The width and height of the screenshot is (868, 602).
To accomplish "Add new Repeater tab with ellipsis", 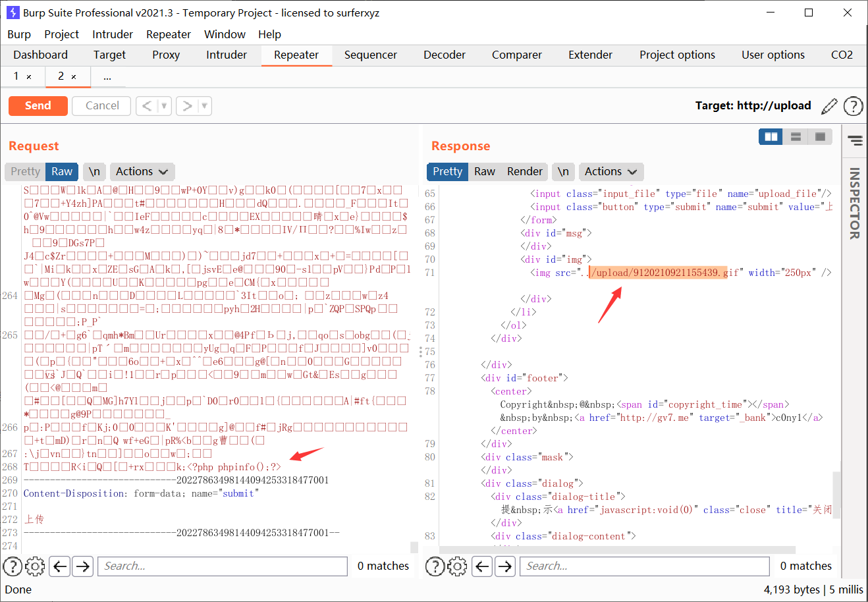I will (107, 77).
